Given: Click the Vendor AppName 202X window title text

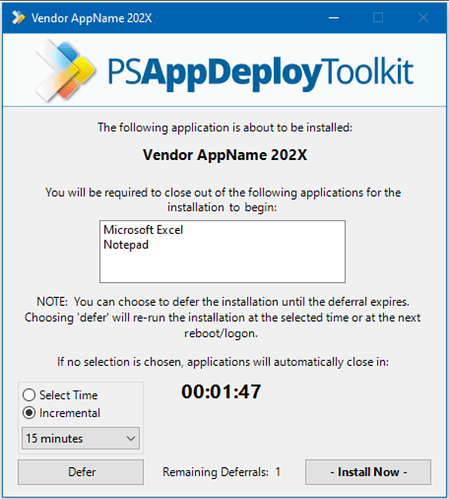Looking at the screenshot, I should 92,18.
